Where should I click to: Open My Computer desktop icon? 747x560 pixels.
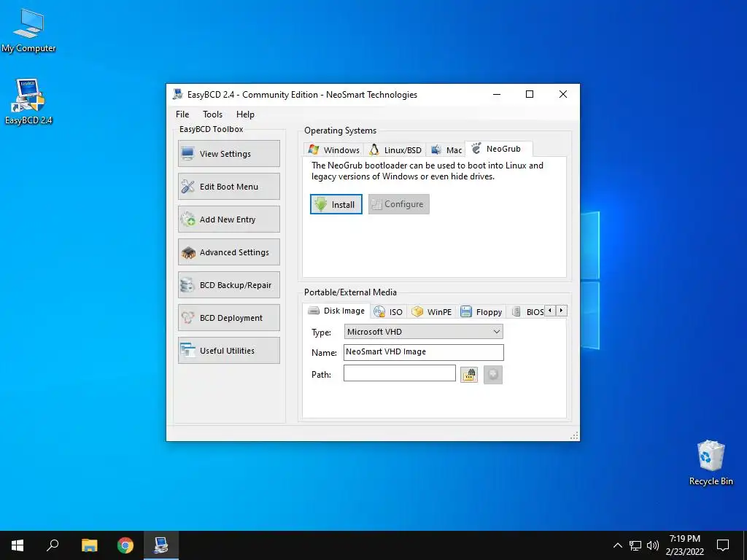[x=28, y=31]
